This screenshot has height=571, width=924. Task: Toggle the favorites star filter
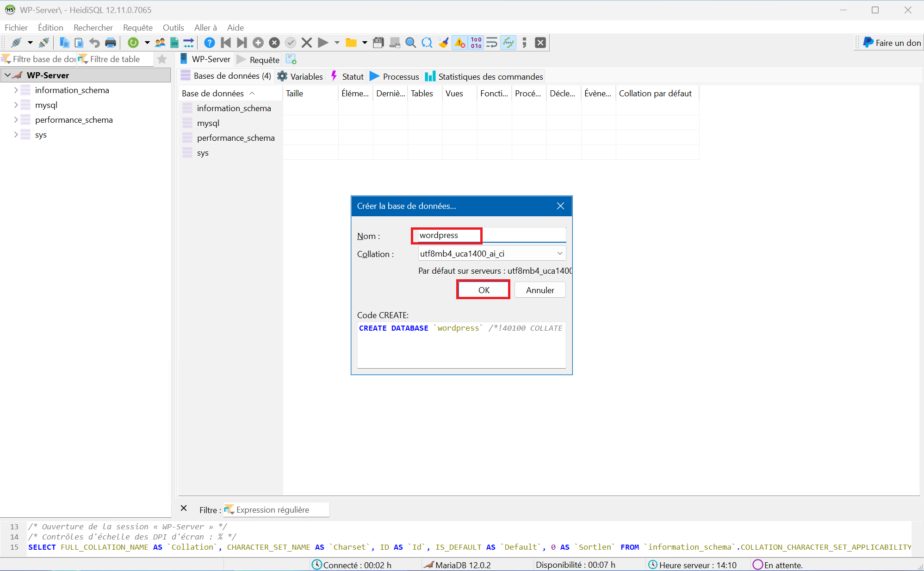162,59
